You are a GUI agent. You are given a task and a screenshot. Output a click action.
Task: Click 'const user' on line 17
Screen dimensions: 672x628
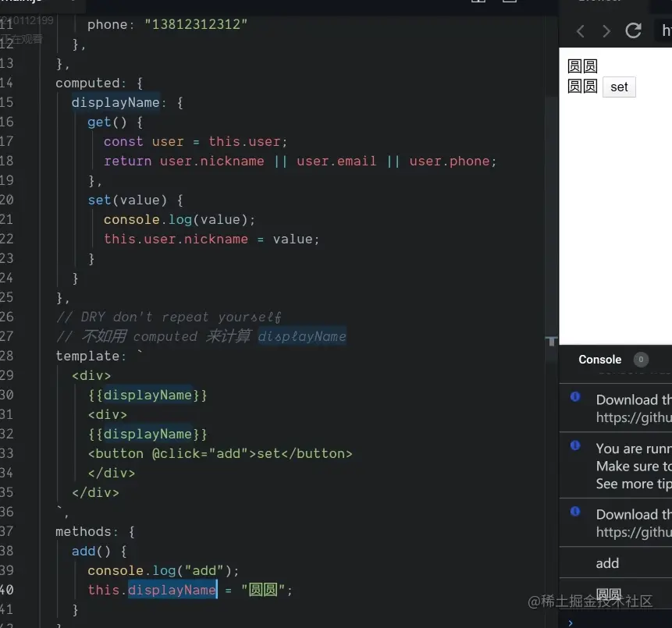144,141
